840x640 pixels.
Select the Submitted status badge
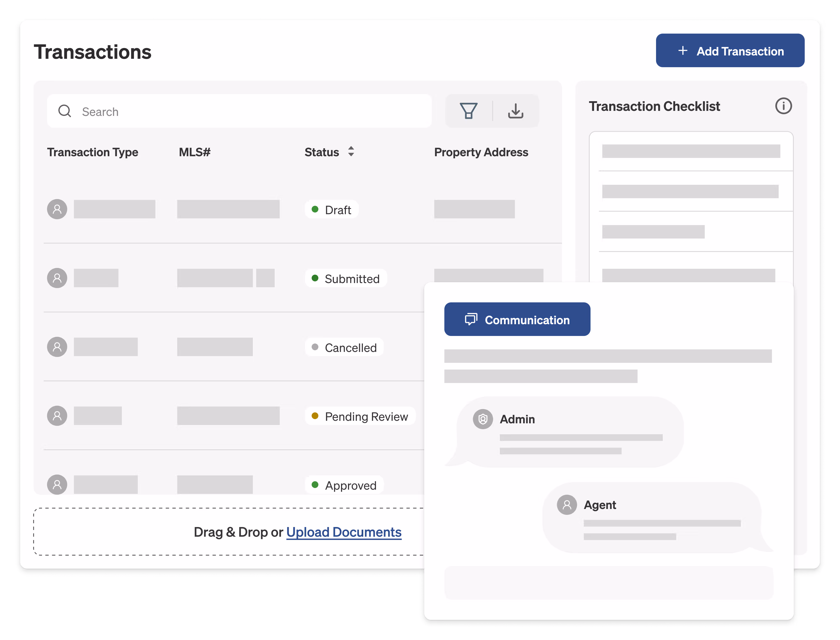pos(345,278)
